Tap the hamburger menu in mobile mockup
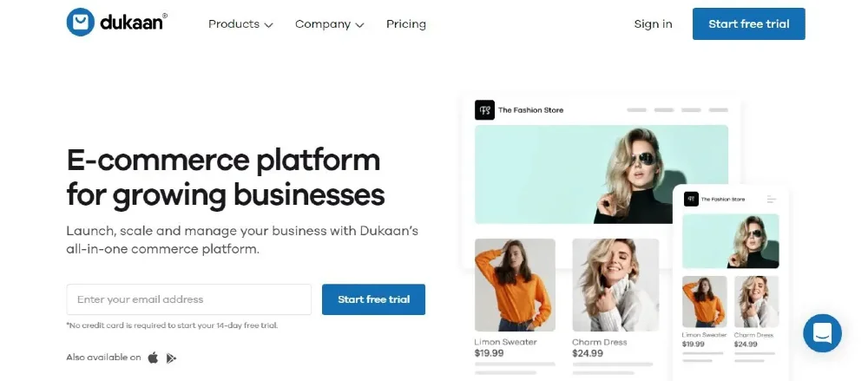 (x=772, y=200)
